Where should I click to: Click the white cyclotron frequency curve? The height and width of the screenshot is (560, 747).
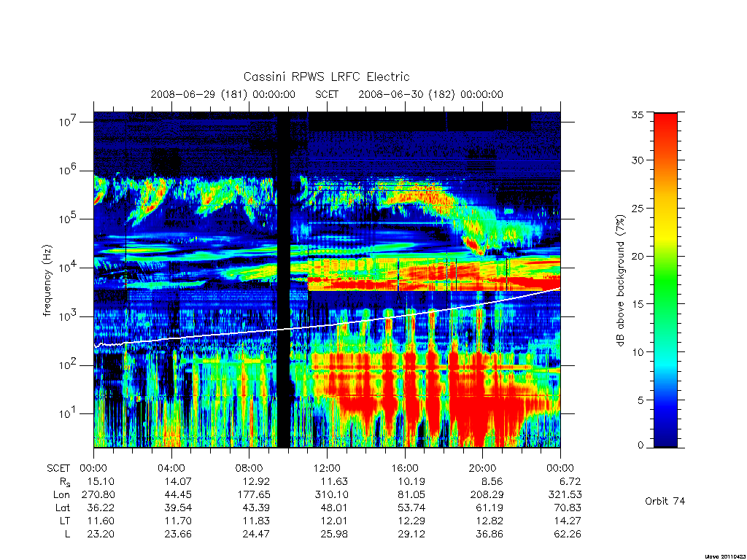tap(327, 324)
